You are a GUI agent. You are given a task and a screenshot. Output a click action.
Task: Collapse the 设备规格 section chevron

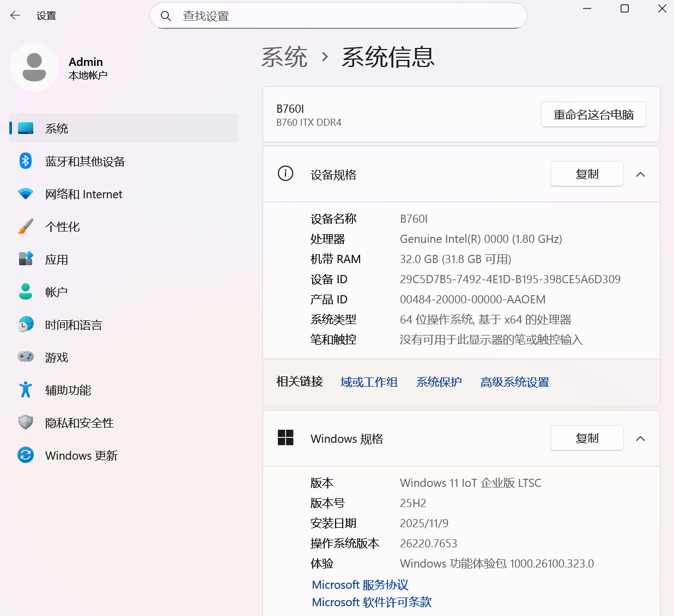641,174
